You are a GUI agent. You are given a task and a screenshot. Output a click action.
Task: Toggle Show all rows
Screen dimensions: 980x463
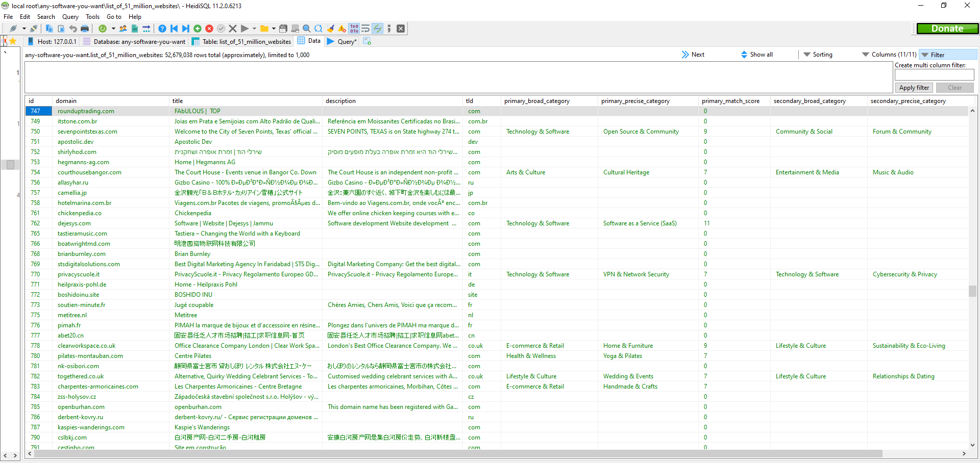757,54
